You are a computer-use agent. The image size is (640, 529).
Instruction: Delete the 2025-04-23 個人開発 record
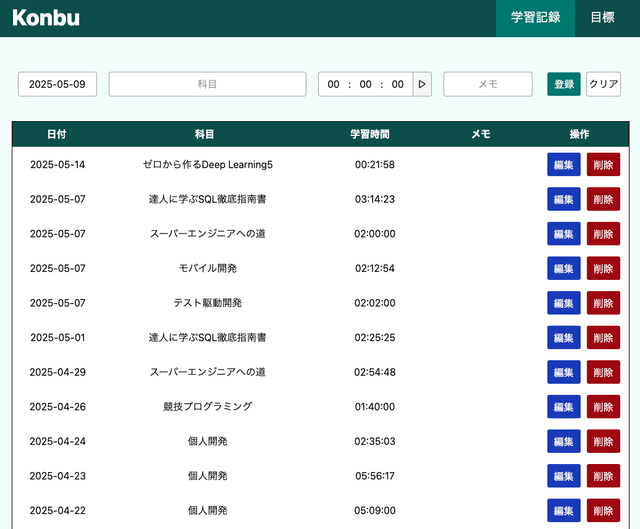point(603,476)
